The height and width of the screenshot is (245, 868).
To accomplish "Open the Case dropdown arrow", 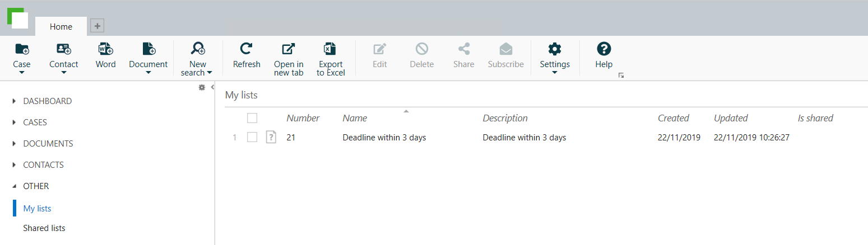I will point(22,72).
